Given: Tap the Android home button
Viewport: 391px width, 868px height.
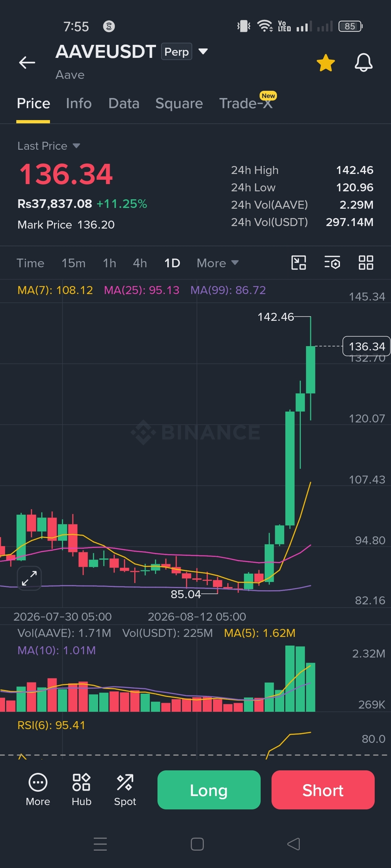Looking at the screenshot, I should pos(197,844).
